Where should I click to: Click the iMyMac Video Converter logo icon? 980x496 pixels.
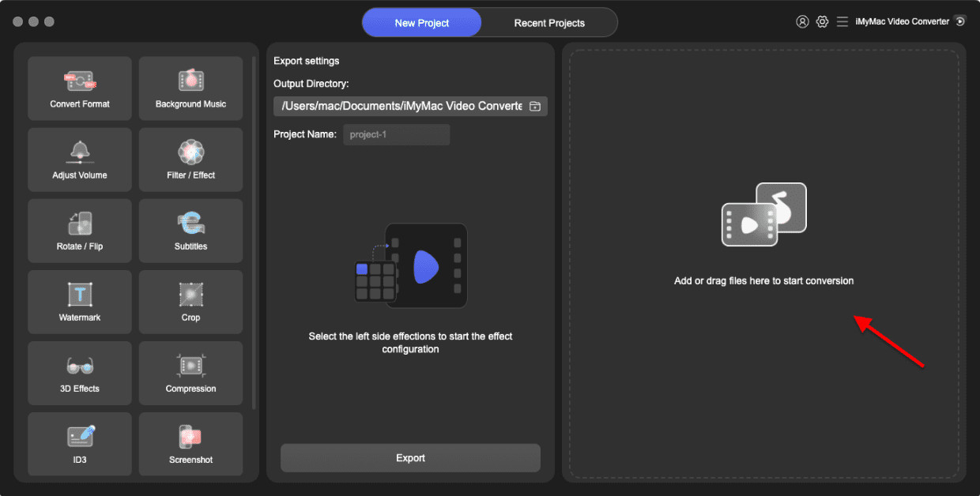click(x=959, y=21)
